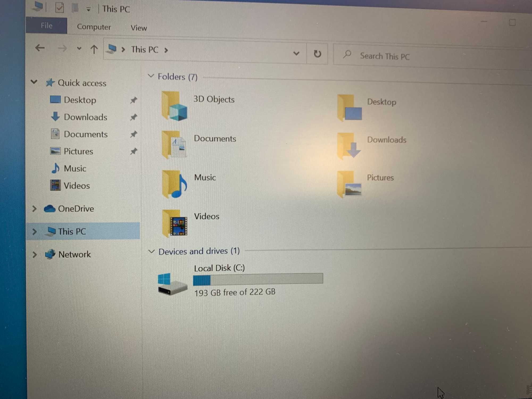Select This PC in the sidebar
Screen dimensions: 532x399
pos(71,232)
